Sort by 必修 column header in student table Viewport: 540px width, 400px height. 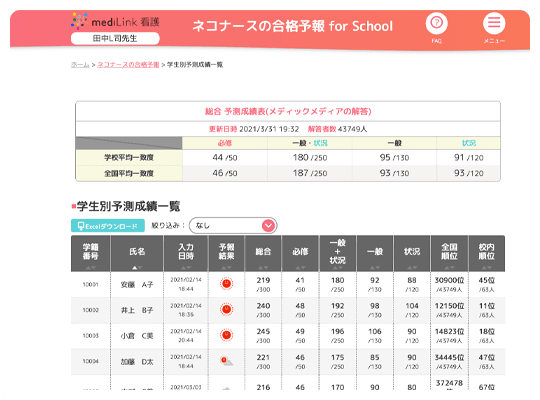coord(300,254)
